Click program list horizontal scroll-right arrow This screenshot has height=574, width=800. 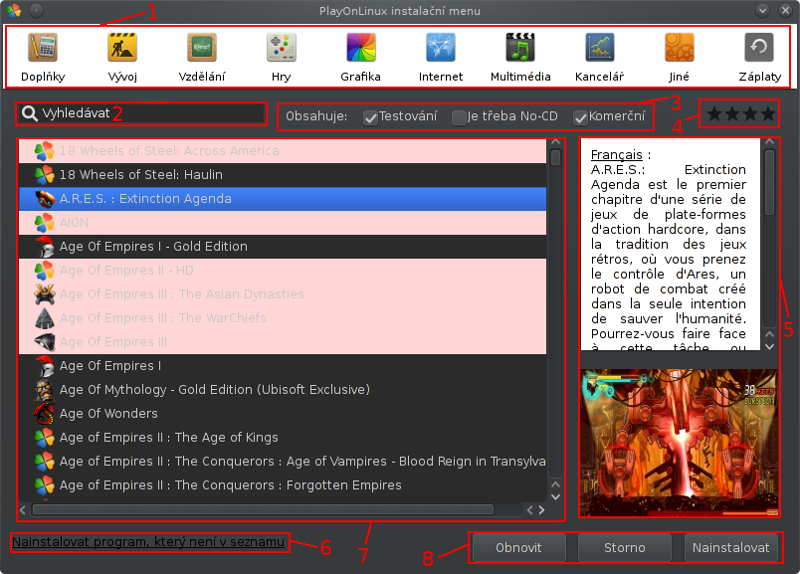tap(542, 510)
